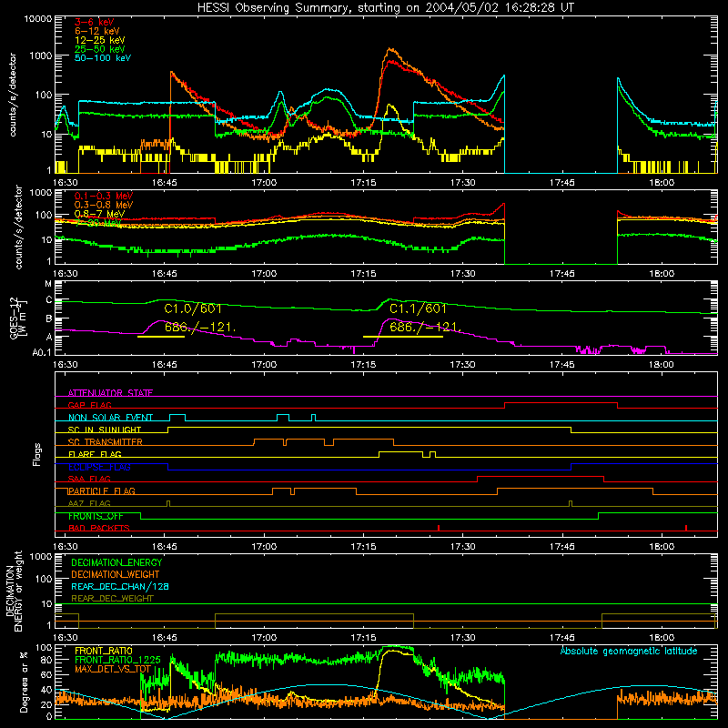Click the BAD_PACKETS tick mark near 17:26

(x=439, y=528)
